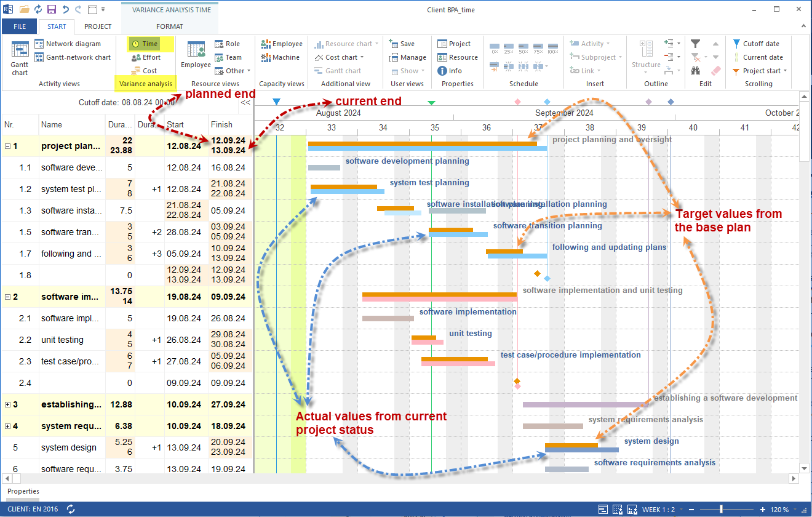Open Resource properties

pyautogui.click(x=458, y=57)
